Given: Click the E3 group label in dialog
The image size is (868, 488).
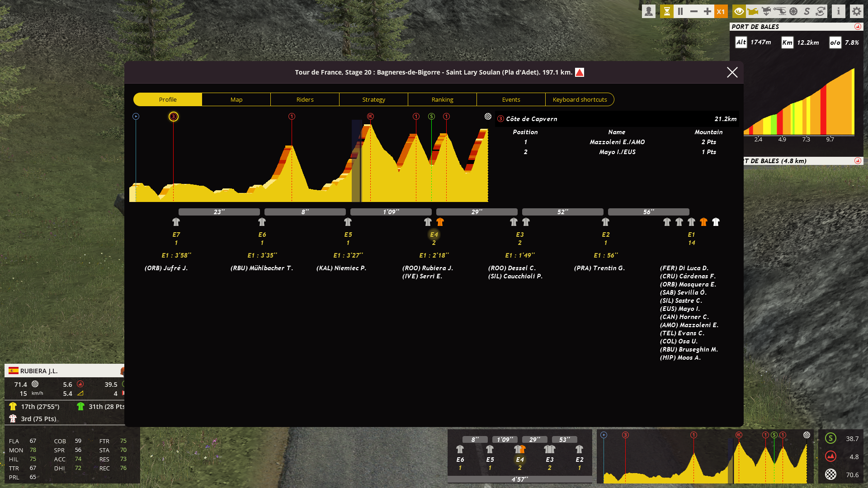Looking at the screenshot, I should (520, 235).
